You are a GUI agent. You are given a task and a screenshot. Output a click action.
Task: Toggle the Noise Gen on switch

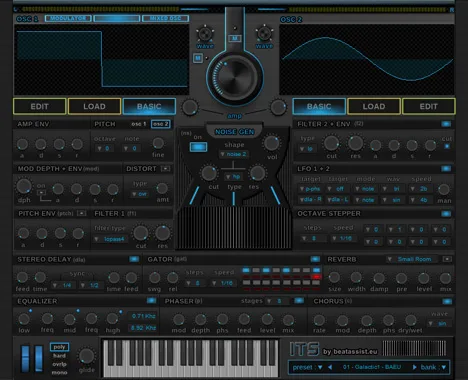198,147
